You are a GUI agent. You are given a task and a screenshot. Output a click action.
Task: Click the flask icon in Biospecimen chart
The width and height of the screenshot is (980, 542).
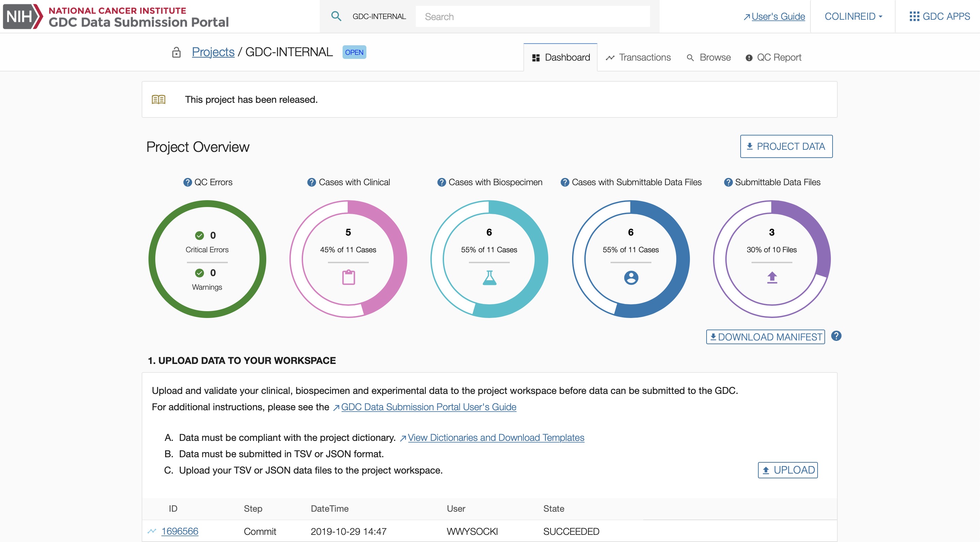(490, 278)
